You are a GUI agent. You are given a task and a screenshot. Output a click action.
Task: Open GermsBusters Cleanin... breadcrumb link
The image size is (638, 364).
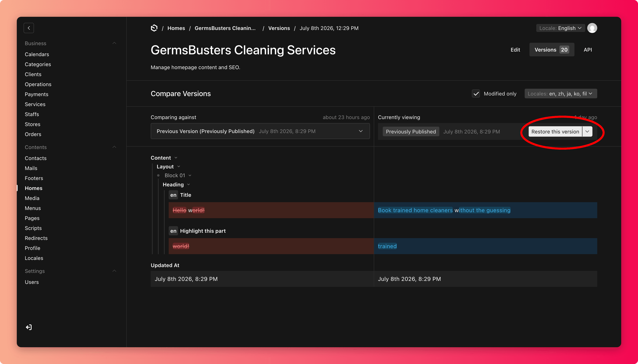(x=225, y=28)
